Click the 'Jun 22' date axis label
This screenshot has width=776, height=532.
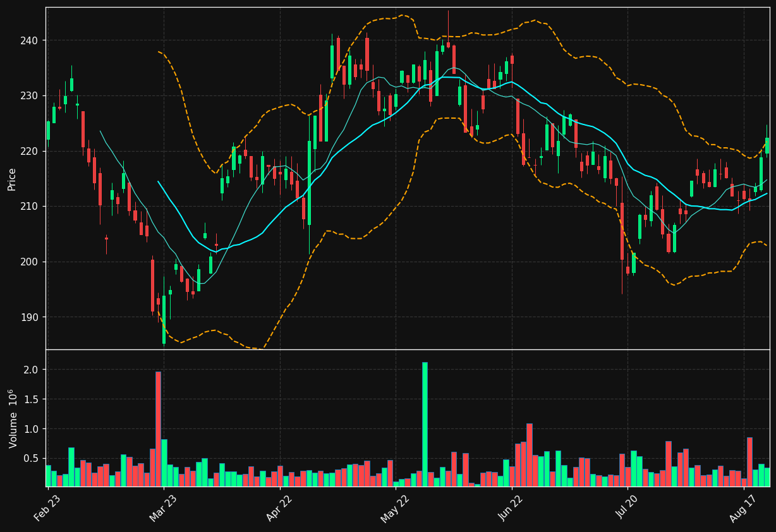tap(511, 509)
